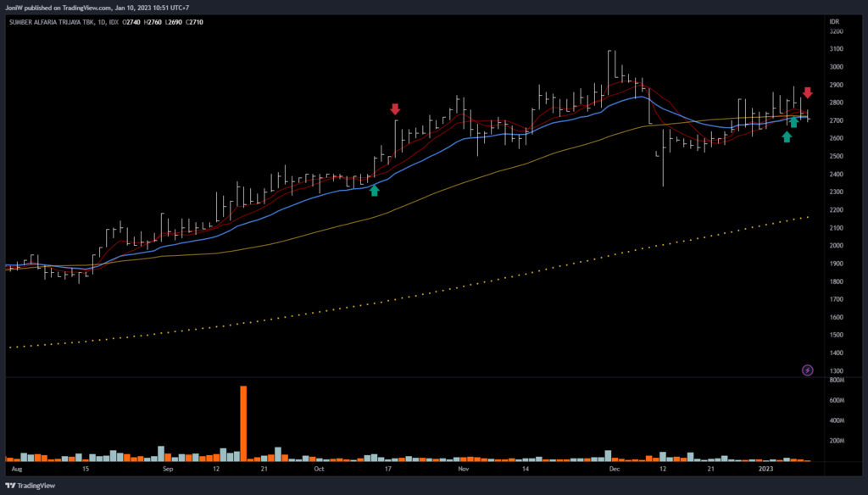The width and height of the screenshot is (868, 495).
Task: Click the purple lightning bolt icon
Action: [807, 370]
